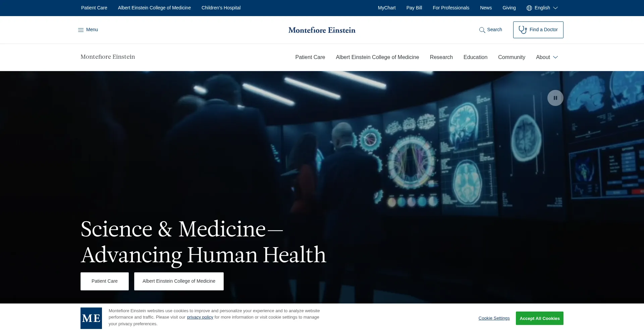The image size is (644, 333).
Task: Select About in navigation
Action: 543,57
